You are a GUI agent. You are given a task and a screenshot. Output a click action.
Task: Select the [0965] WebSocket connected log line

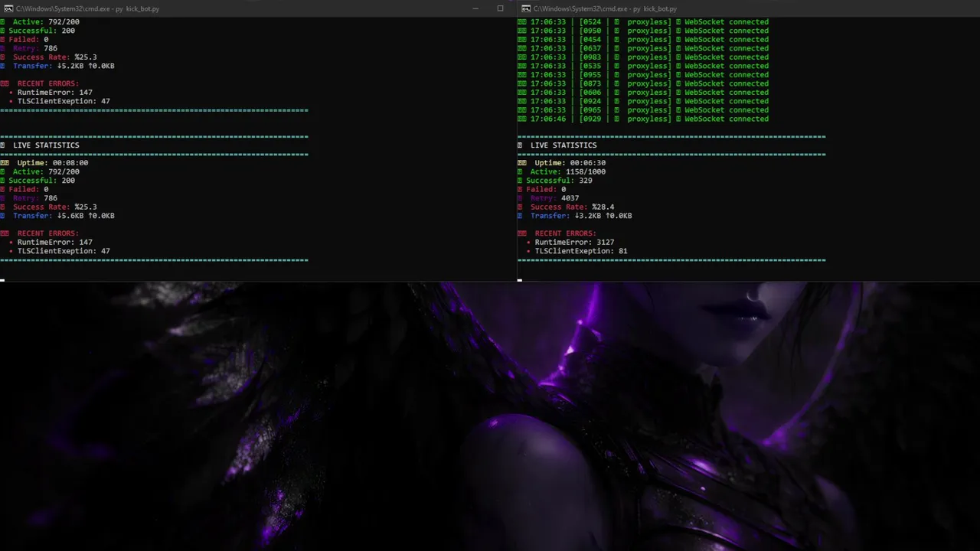point(643,110)
